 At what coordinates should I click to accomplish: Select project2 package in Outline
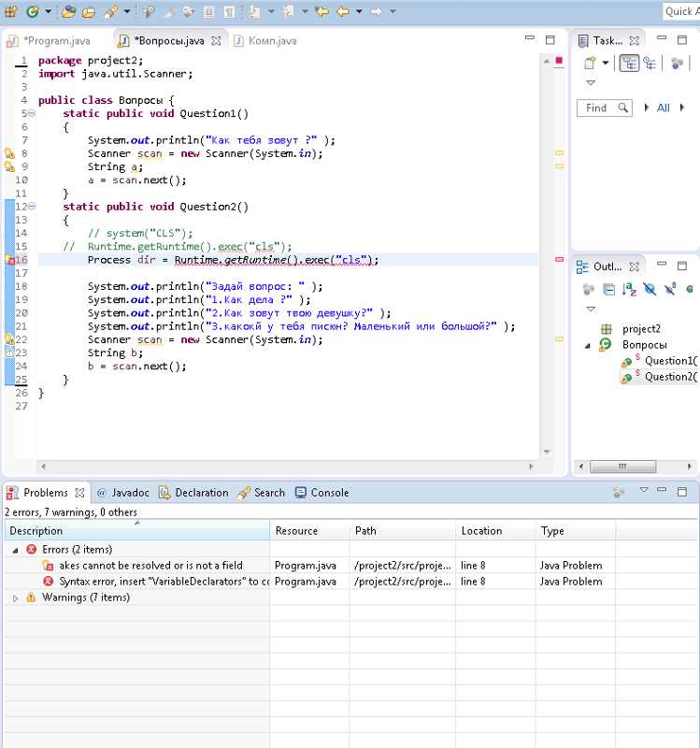point(641,329)
